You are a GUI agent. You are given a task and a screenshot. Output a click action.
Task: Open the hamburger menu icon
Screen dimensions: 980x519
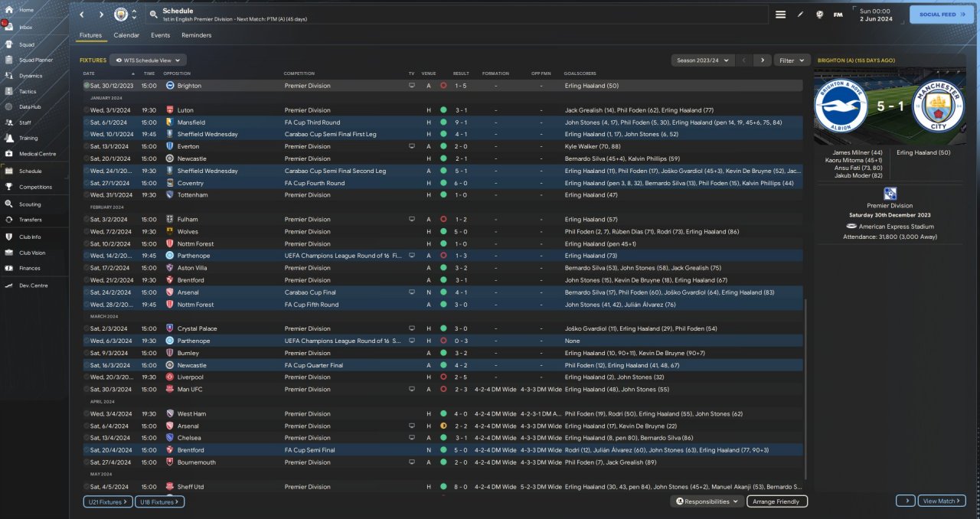point(780,15)
